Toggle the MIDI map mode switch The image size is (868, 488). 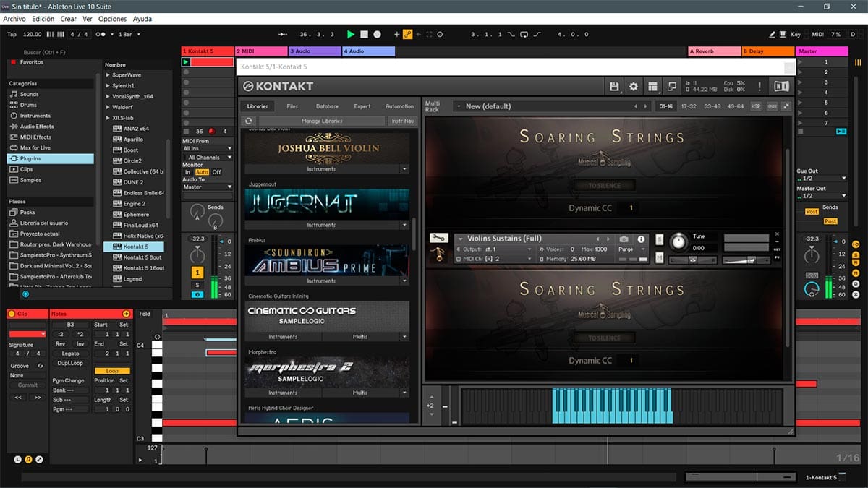[817, 34]
